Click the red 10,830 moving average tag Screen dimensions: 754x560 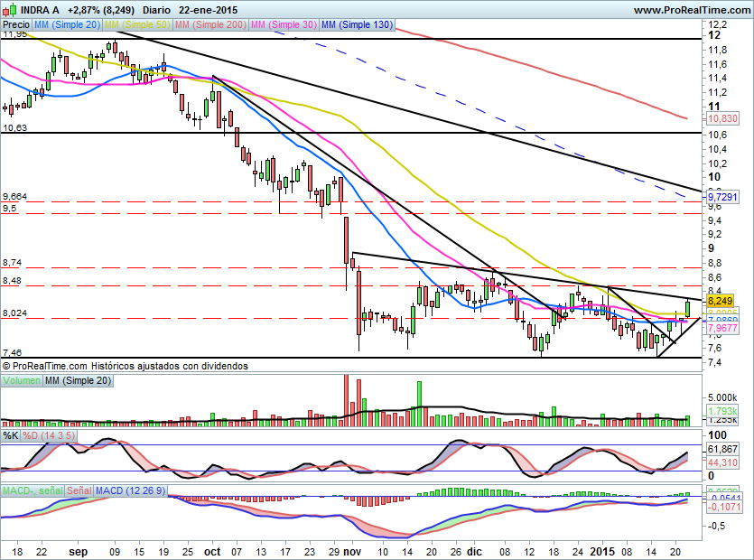click(x=721, y=118)
